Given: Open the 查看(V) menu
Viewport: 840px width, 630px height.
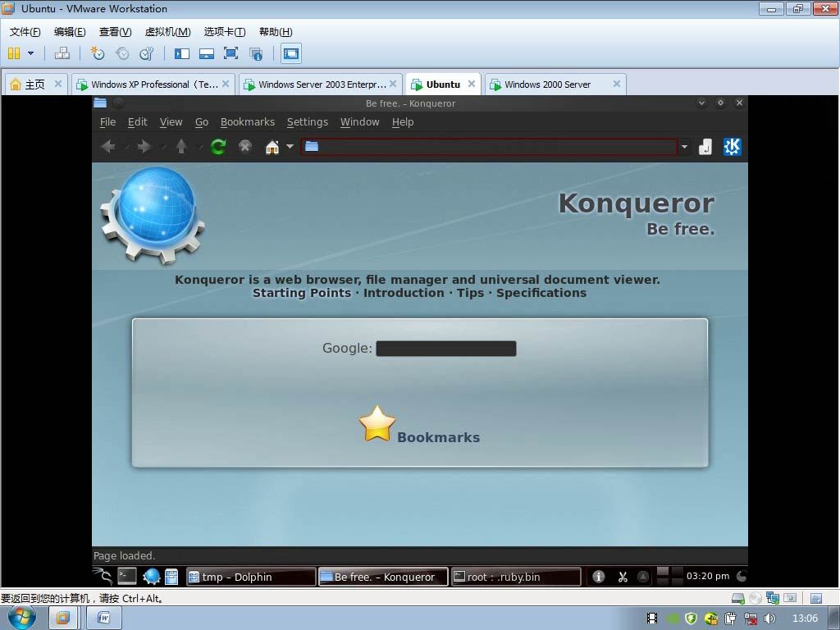Looking at the screenshot, I should [115, 32].
